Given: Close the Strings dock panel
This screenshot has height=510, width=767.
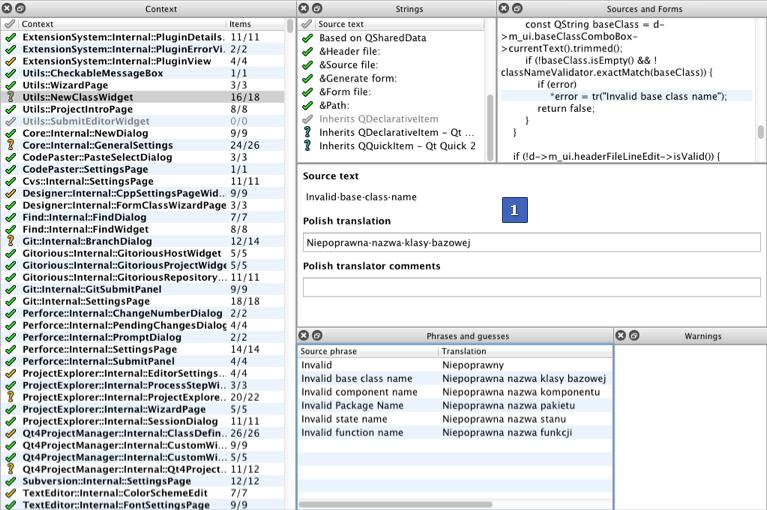Looking at the screenshot, I should coord(305,8).
